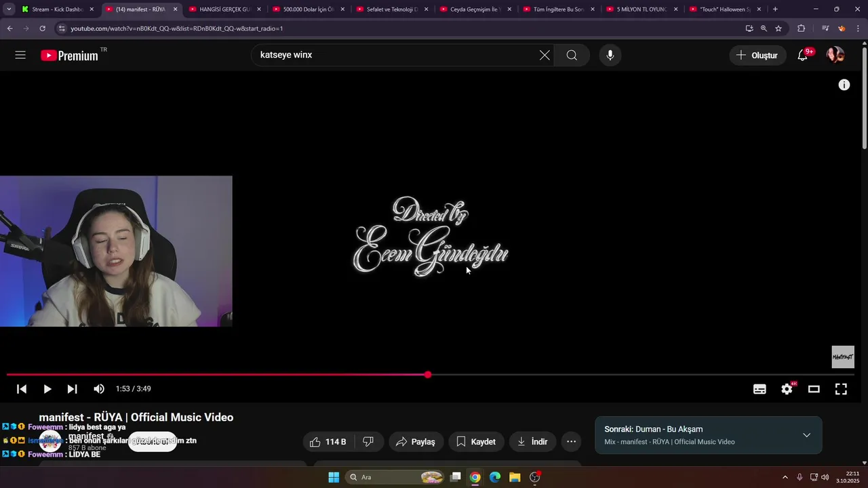Open the tab search dropdown arrow
868x488 pixels.
click(x=9, y=9)
